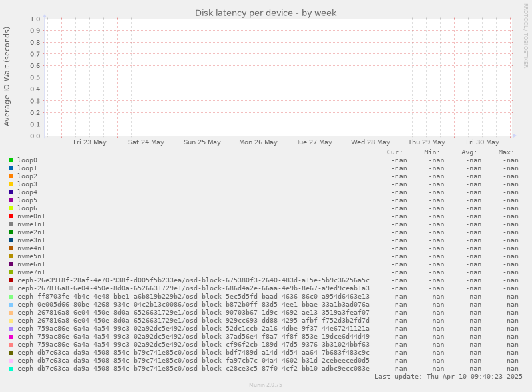Click the 1.0 y-axis value

click(35, 19)
